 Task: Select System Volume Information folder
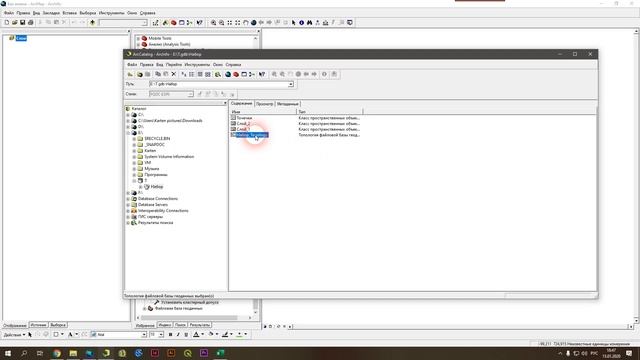pyautogui.click(x=169, y=157)
